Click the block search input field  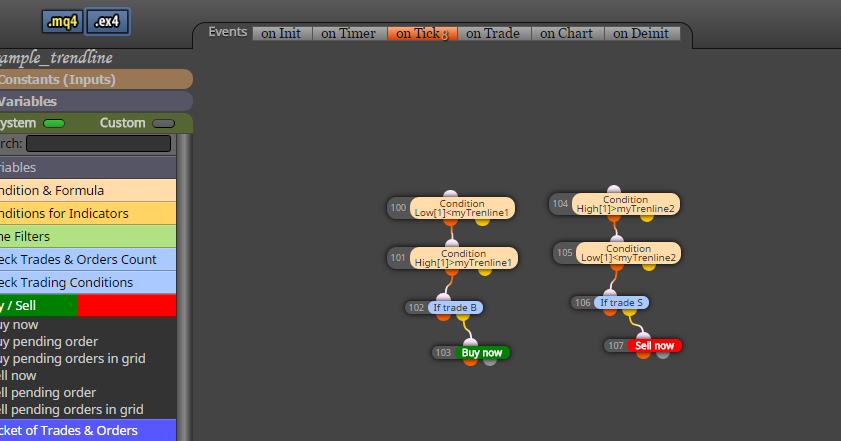click(x=98, y=144)
